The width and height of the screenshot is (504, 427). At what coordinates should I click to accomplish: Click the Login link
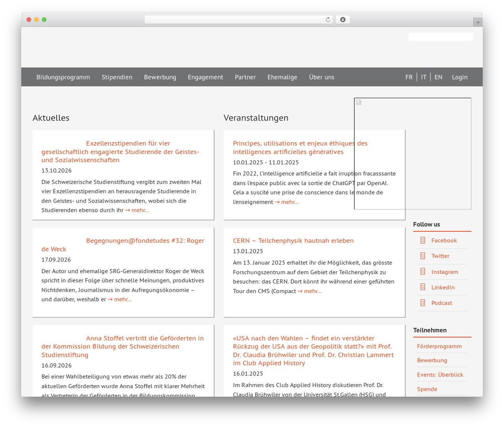460,77
